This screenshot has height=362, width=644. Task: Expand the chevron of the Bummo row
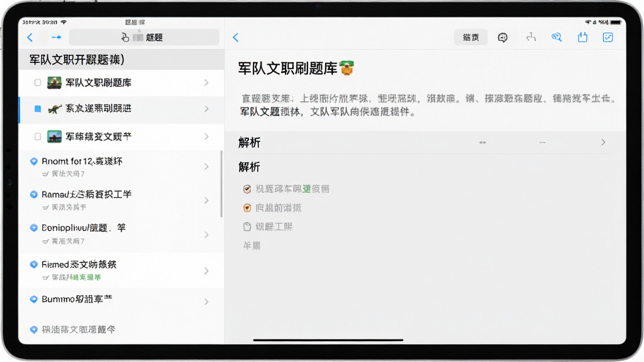[206, 302]
